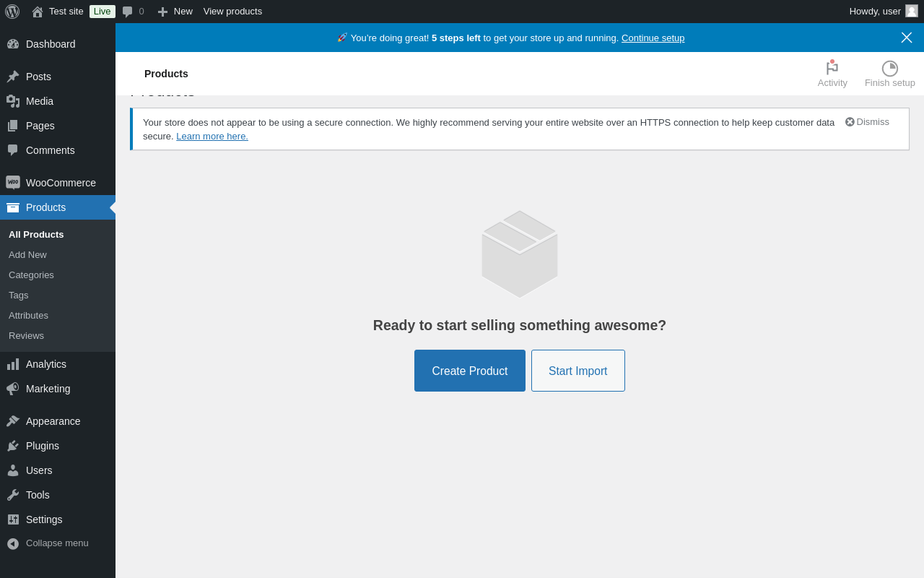The height and width of the screenshot is (578, 924).
Task: Open Test site link in admin bar
Action: pyautogui.click(x=66, y=12)
